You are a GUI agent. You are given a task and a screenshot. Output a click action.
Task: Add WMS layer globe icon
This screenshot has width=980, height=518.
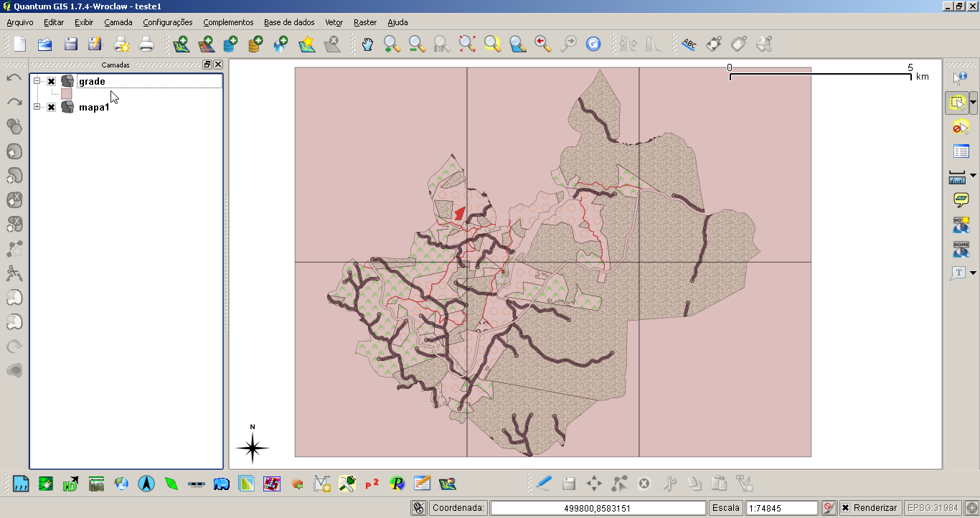pyautogui.click(x=281, y=44)
